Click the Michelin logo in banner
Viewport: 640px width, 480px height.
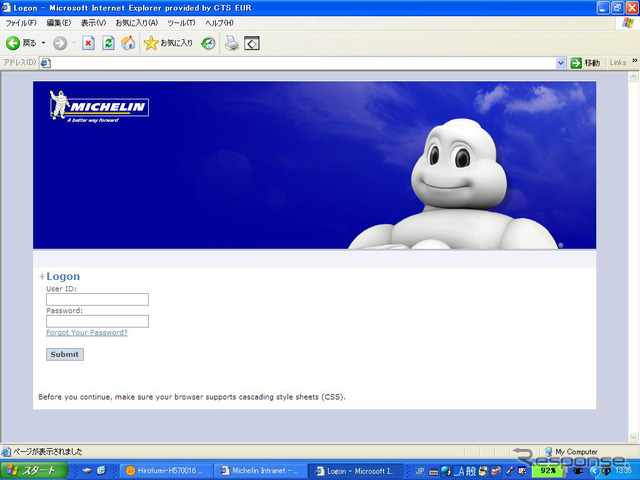tap(98, 109)
